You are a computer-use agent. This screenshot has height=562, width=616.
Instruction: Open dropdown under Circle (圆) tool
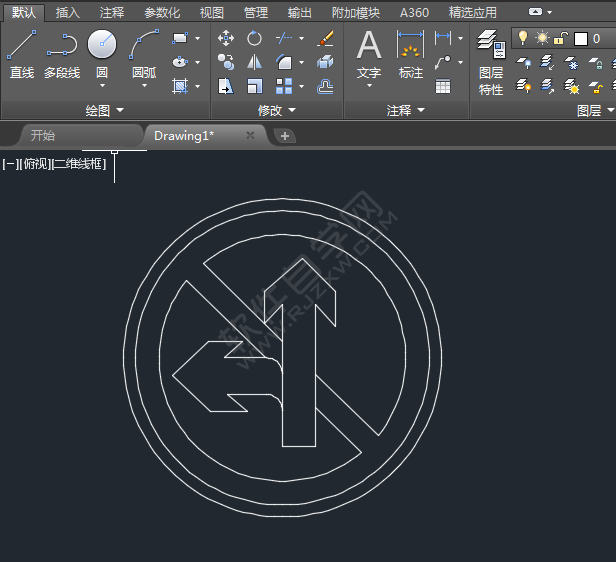pyautogui.click(x=103, y=85)
